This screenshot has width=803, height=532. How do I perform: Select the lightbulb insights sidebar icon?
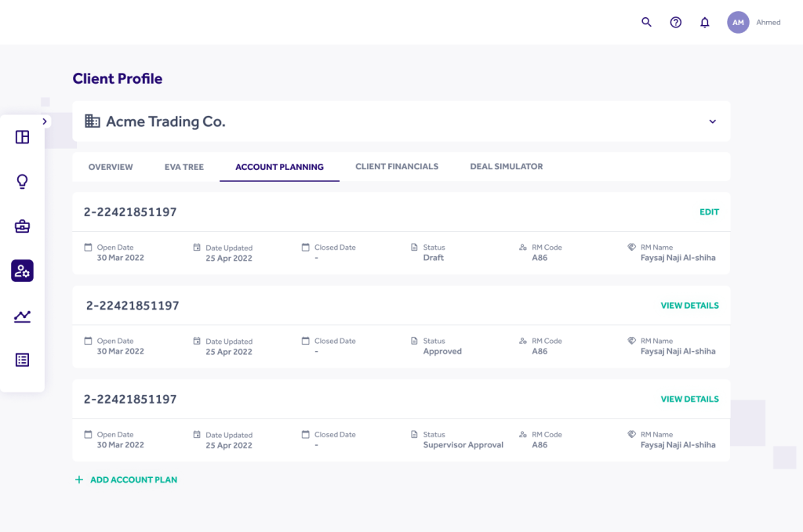click(22, 182)
